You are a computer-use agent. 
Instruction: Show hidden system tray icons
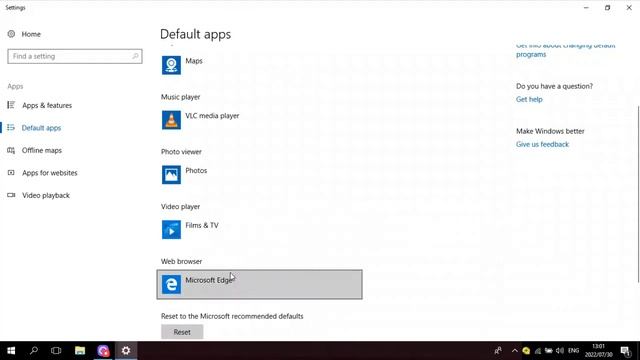[x=514, y=351]
